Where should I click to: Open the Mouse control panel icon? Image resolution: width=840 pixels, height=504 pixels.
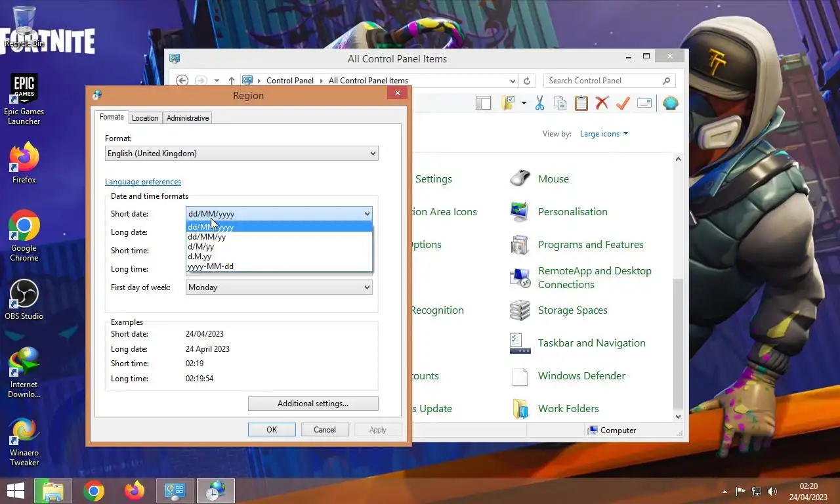(x=539, y=178)
